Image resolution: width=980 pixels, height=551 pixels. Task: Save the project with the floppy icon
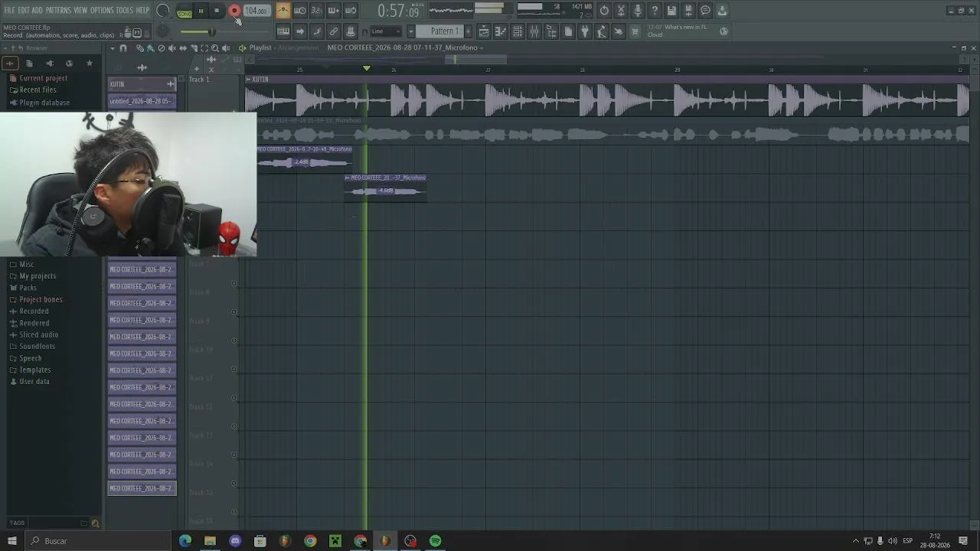click(x=671, y=11)
